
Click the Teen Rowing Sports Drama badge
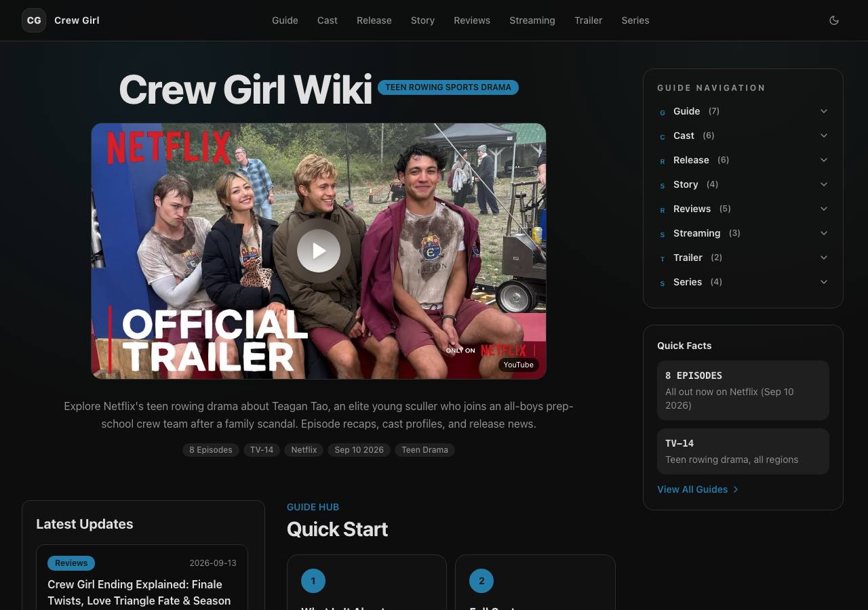coord(448,87)
